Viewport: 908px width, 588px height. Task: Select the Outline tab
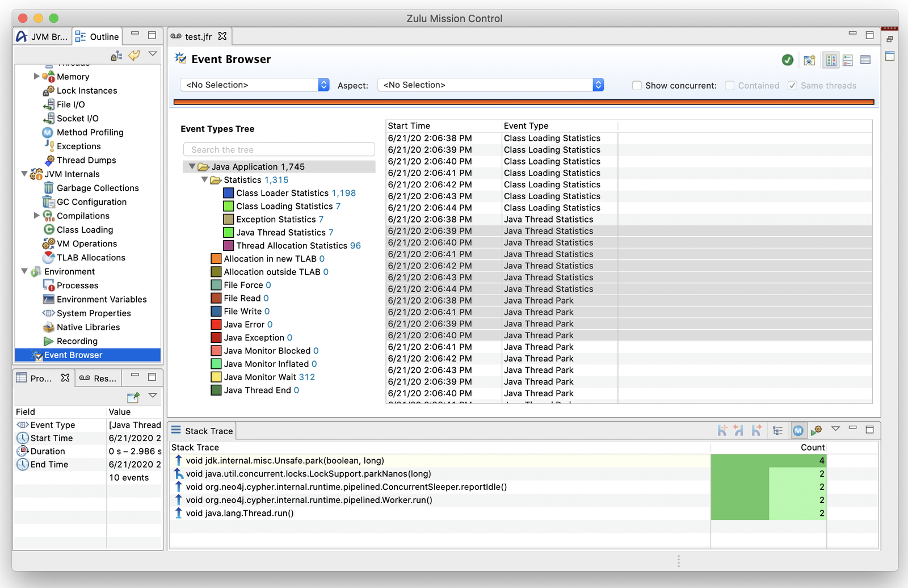coord(97,36)
